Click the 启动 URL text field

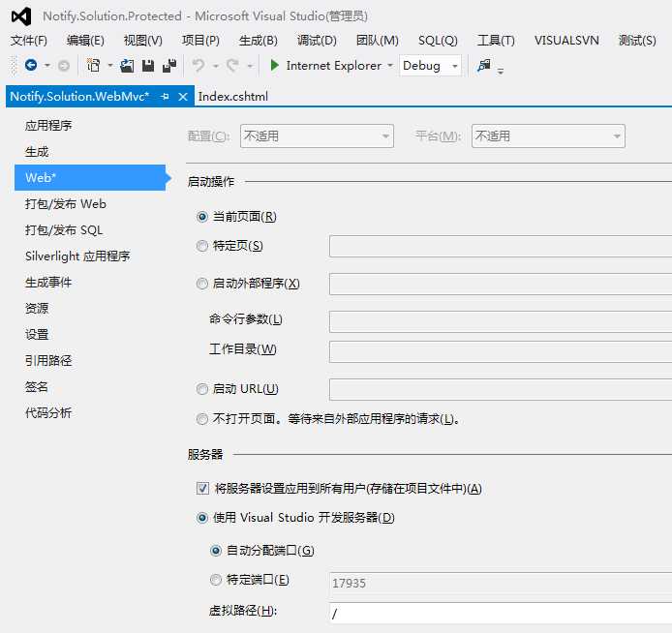(501, 389)
